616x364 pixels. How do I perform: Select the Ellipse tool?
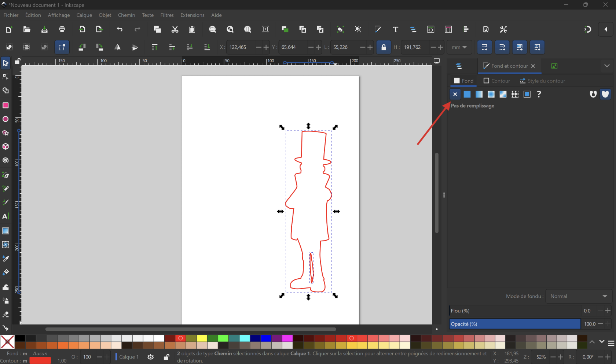(5, 119)
